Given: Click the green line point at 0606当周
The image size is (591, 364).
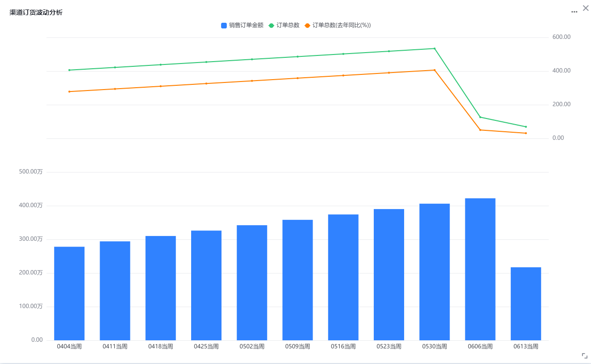Looking at the screenshot, I should [480, 117].
